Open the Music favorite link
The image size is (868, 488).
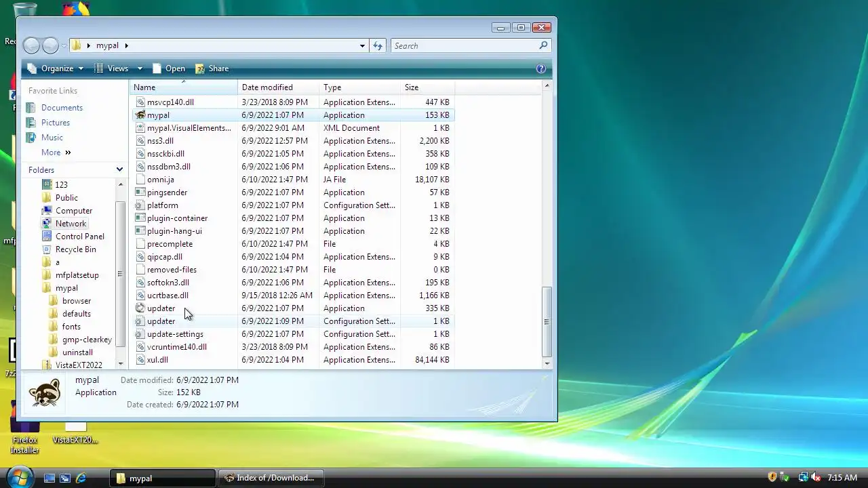click(x=52, y=138)
